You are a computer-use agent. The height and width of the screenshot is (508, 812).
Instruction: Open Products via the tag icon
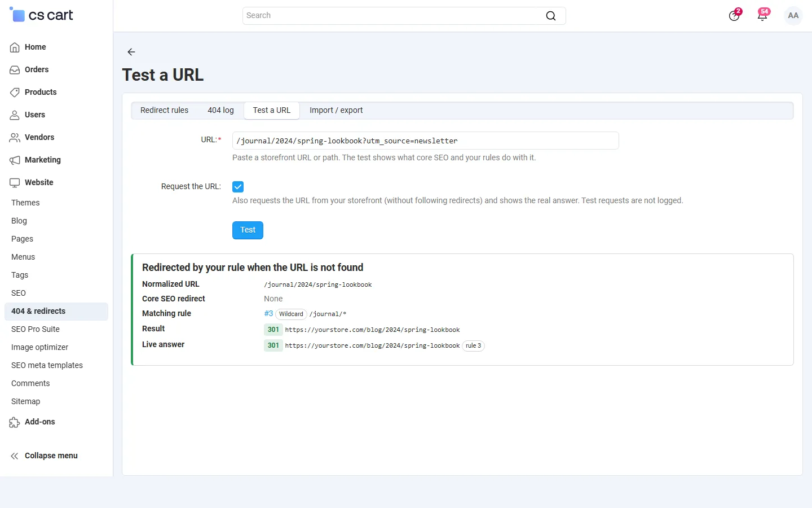pos(15,93)
